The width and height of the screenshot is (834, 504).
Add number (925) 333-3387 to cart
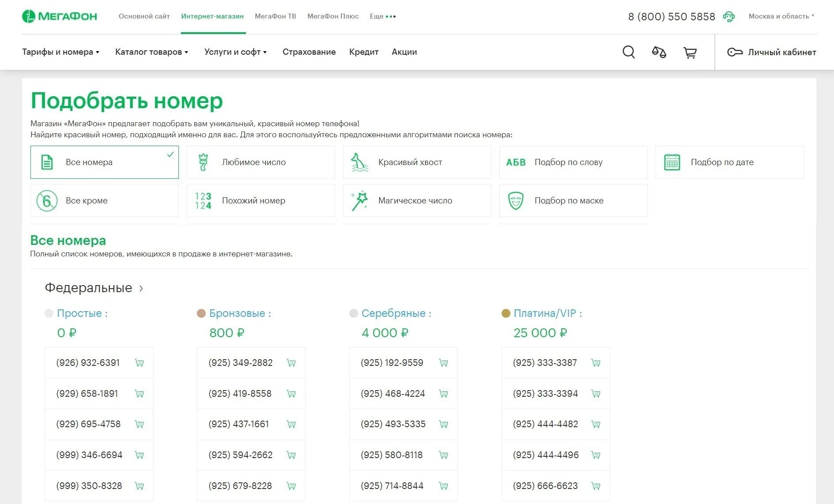pyautogui.click(x=596, y=363)
